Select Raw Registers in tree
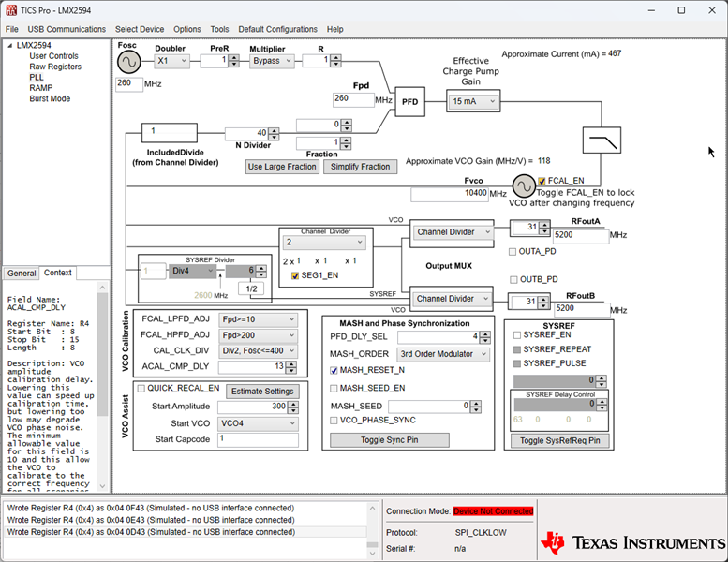 coord(55,67)
